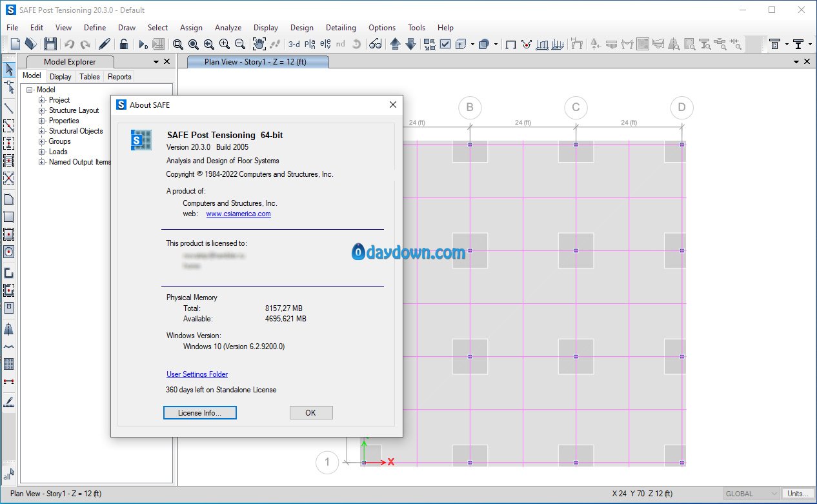Open the GLOBAL coordinate system dropdown
The height and width of the screenshot is (504, 817).
(751, 494)
